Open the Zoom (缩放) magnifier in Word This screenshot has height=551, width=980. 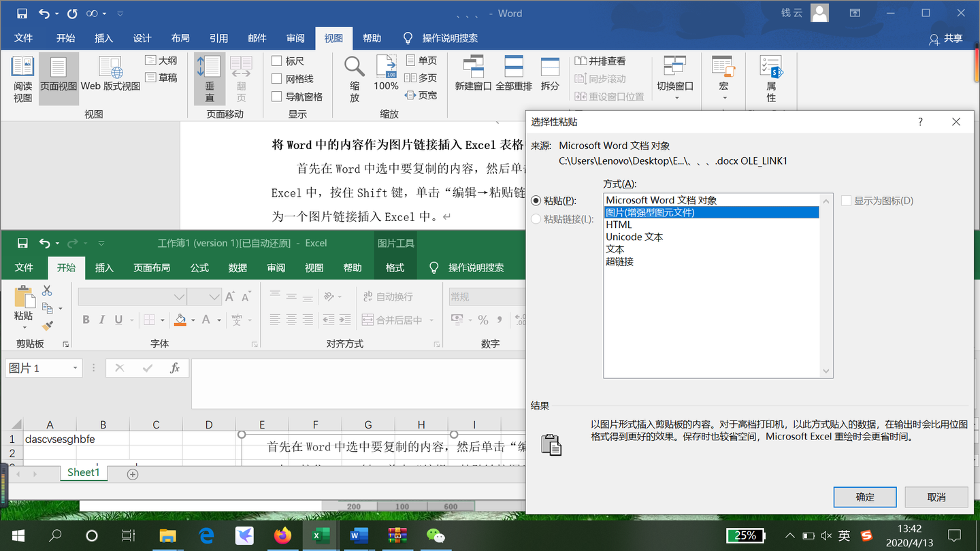355,80
